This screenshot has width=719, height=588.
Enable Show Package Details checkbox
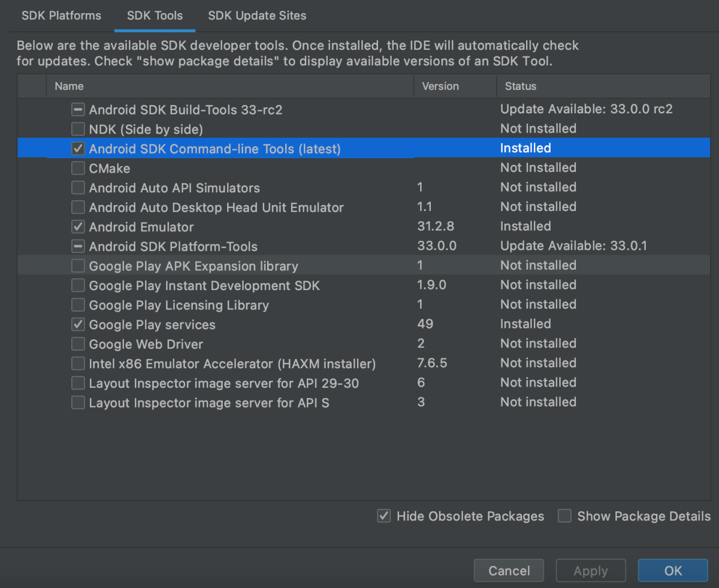[564, 516]
